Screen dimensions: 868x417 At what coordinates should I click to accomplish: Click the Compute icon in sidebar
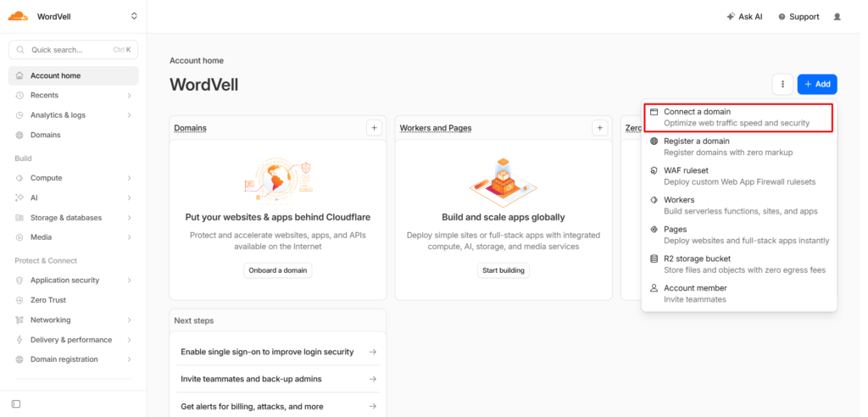tap(19, 178)
